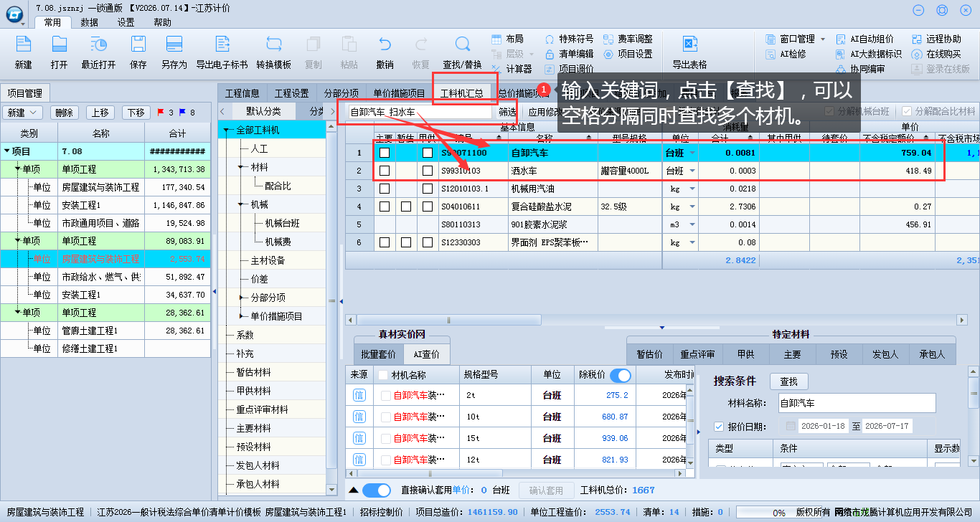
Task: Open the 分部分项 tab
Action: pos(341,93)
